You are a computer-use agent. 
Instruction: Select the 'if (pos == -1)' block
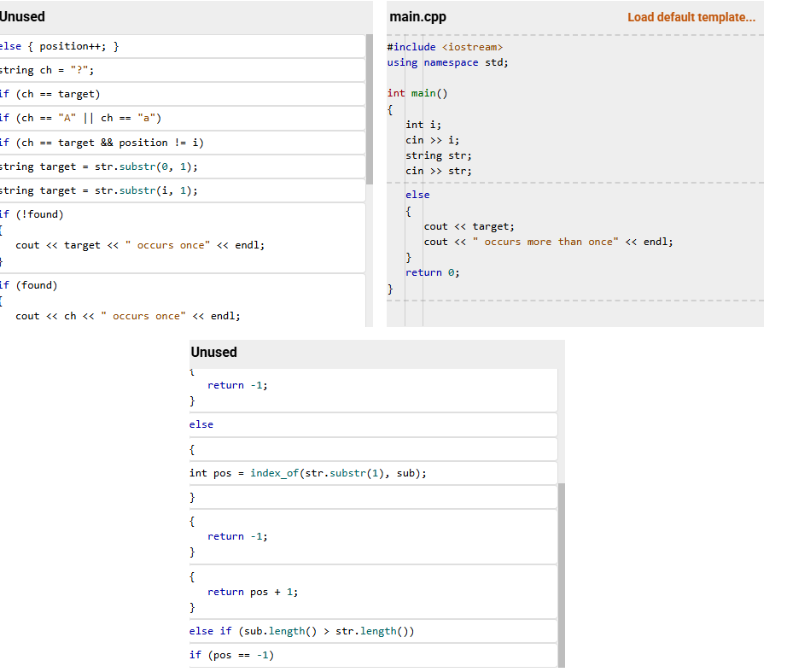click(x=373, y=656)
